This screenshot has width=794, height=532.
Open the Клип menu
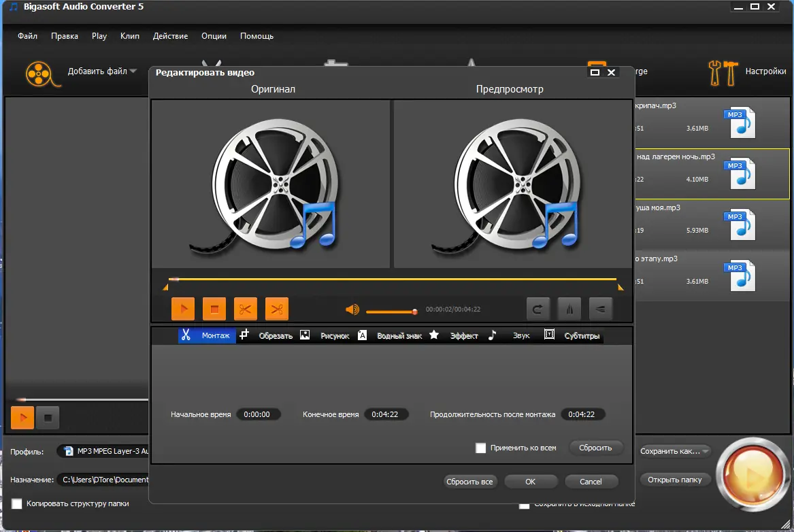coord(130,36)
